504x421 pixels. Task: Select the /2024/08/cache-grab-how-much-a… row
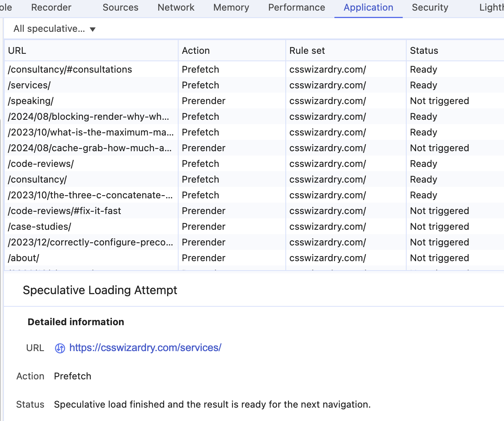tap(254, 148)
